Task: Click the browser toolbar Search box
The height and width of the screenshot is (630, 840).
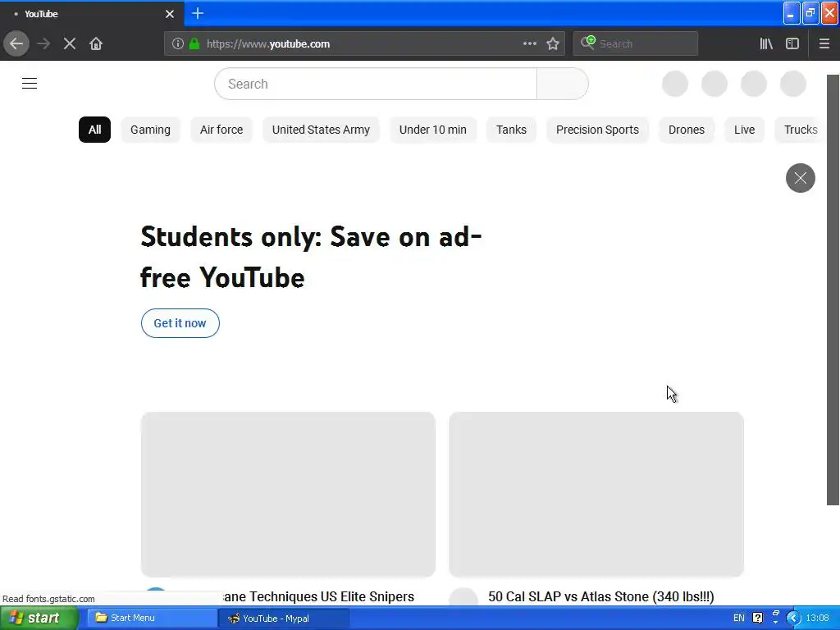Action: click(636, 43)
